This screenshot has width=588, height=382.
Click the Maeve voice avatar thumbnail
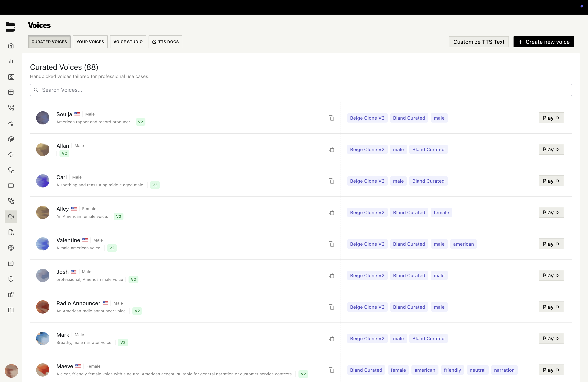coord(43,370)
